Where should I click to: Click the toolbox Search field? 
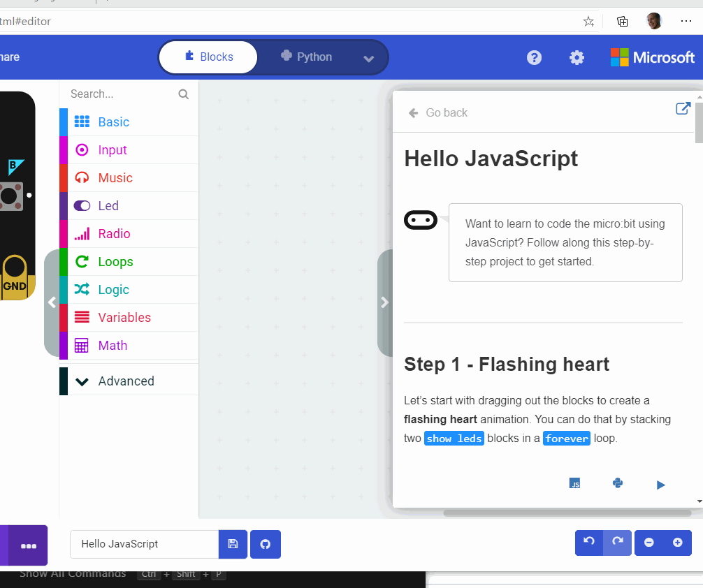pos(121,94)
